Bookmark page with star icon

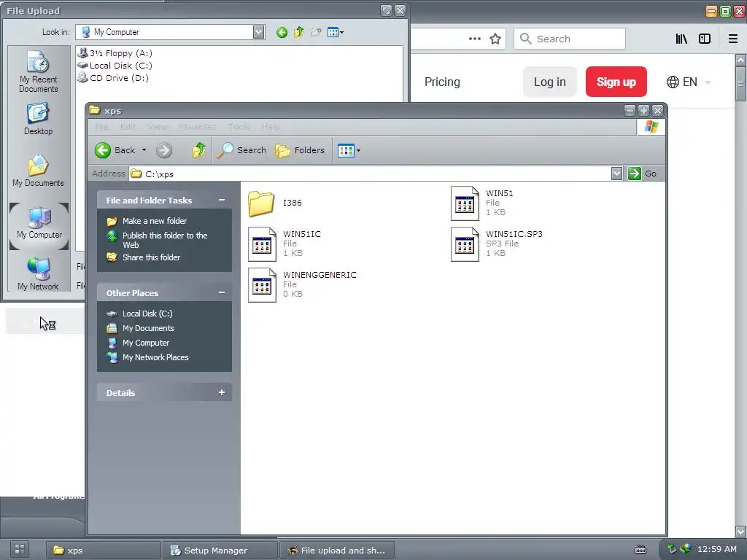(x=495, y=39)
